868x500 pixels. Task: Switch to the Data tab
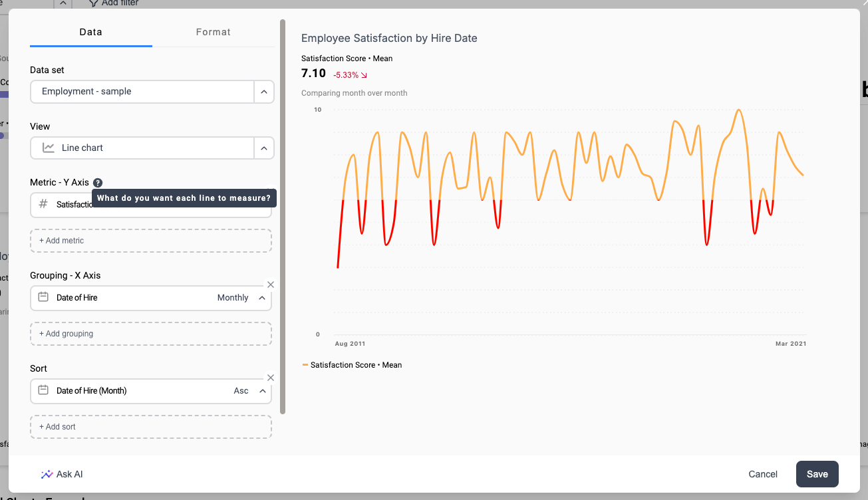point(91,32)
